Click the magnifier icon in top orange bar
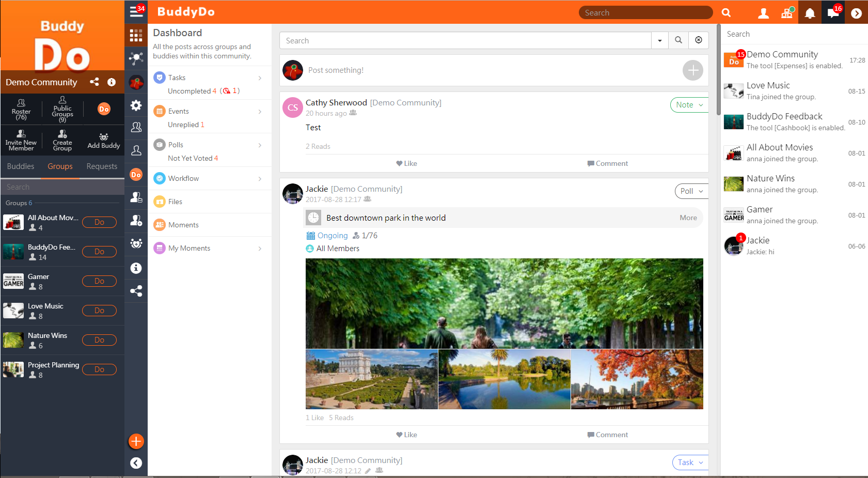The width and height of the screenshot is (868, 478). tap(726, 12)
